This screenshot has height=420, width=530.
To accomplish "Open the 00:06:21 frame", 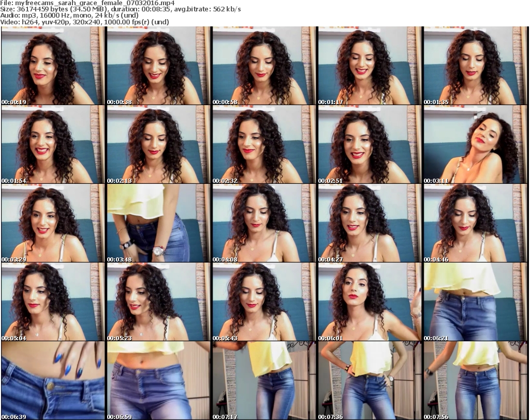I will 475,302.
